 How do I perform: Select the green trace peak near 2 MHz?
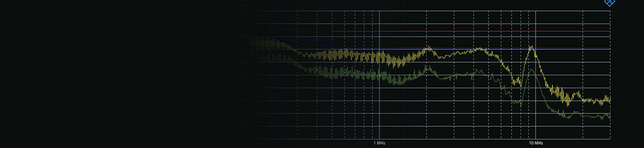[427, 66]
